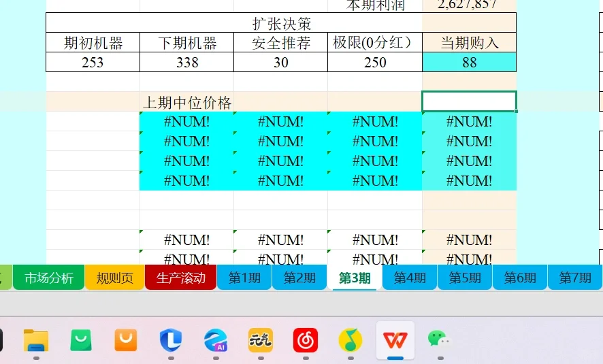Select the active 第3期 sheet tab
Image resolution: width=603 pixels, height=364 pixels.
click(355, 277)
